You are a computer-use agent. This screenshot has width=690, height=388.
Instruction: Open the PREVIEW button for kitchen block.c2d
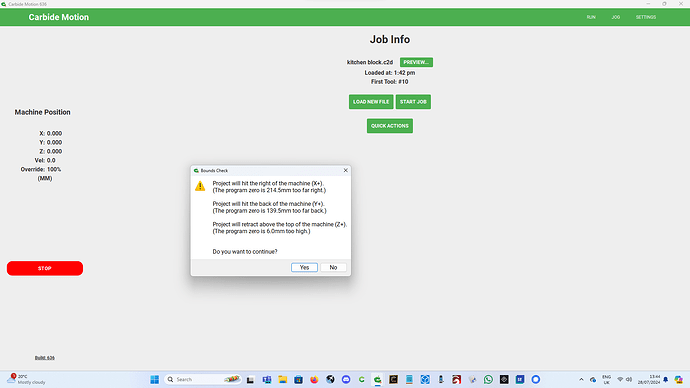[x=416, y=62]
